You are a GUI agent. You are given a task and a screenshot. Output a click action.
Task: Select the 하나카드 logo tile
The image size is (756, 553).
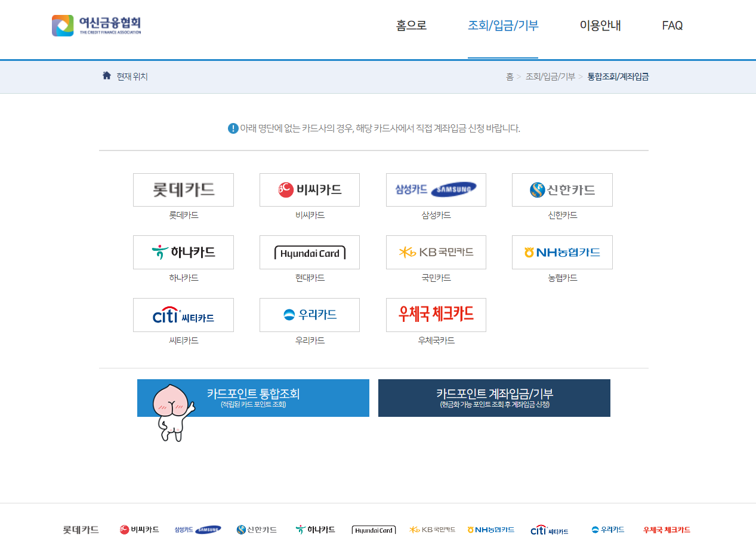click(x=183, y=252)
